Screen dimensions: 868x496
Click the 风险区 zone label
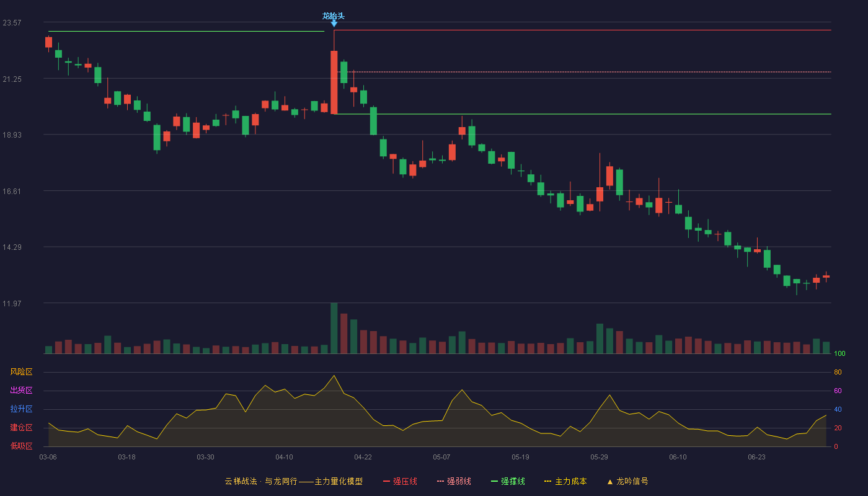coord(21,372)
